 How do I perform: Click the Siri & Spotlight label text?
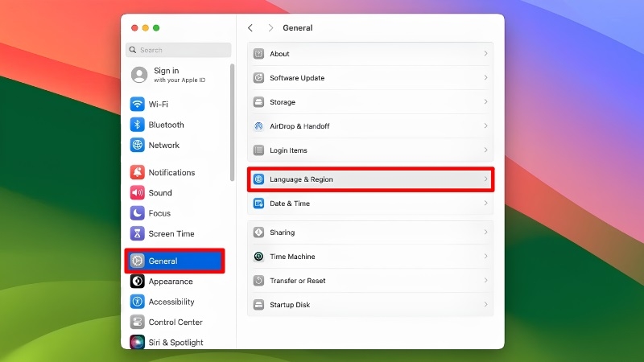point(175,343)
